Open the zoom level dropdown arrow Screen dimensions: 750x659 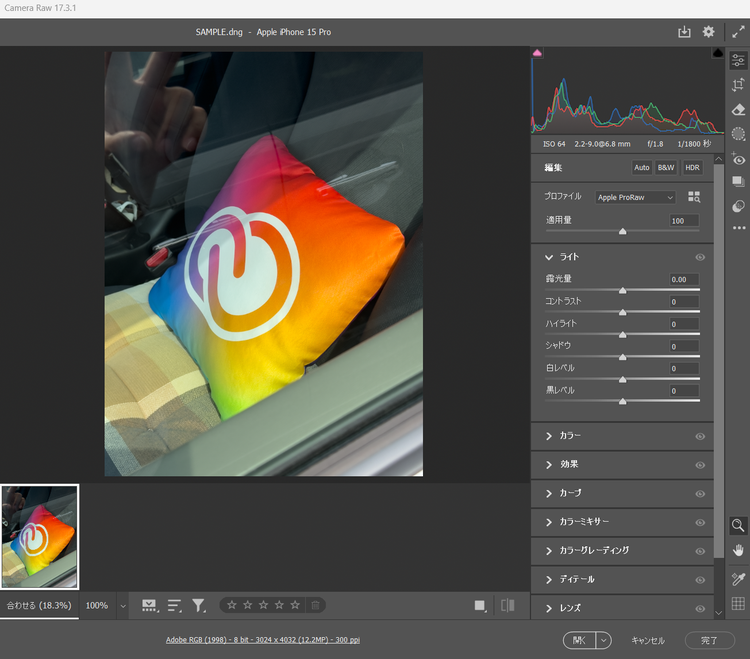click(123, 606)
